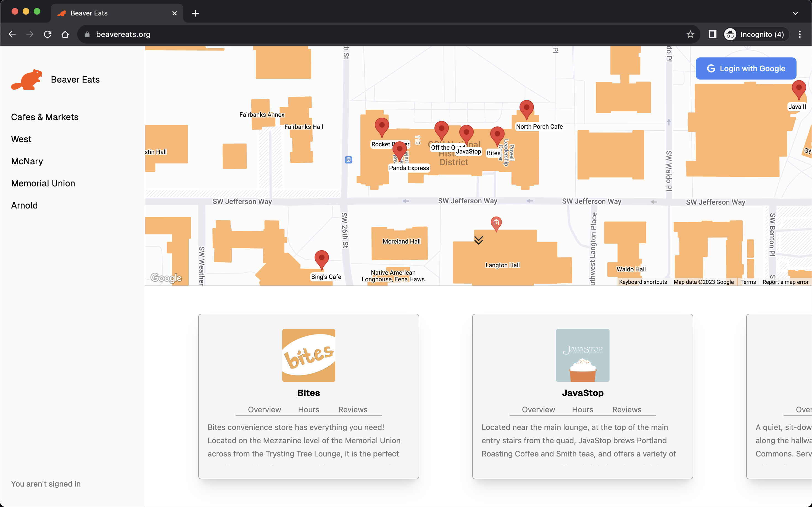Viewport: 812px width, 507px height.
Task: Bookmark this page with star icon
Action: pos(690,35)
